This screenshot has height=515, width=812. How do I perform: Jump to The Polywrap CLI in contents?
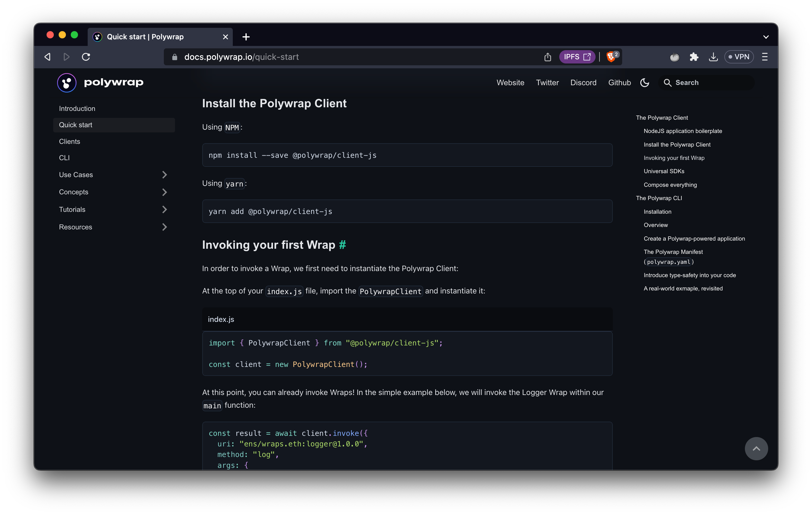(x=659, y=198)
